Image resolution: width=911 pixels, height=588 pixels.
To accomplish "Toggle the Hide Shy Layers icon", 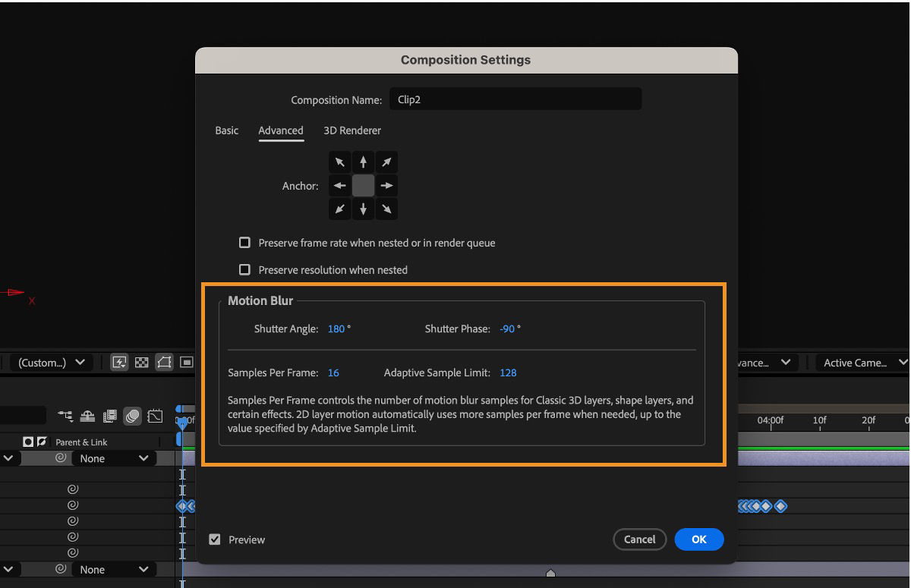I will click(x=87, y=416).
